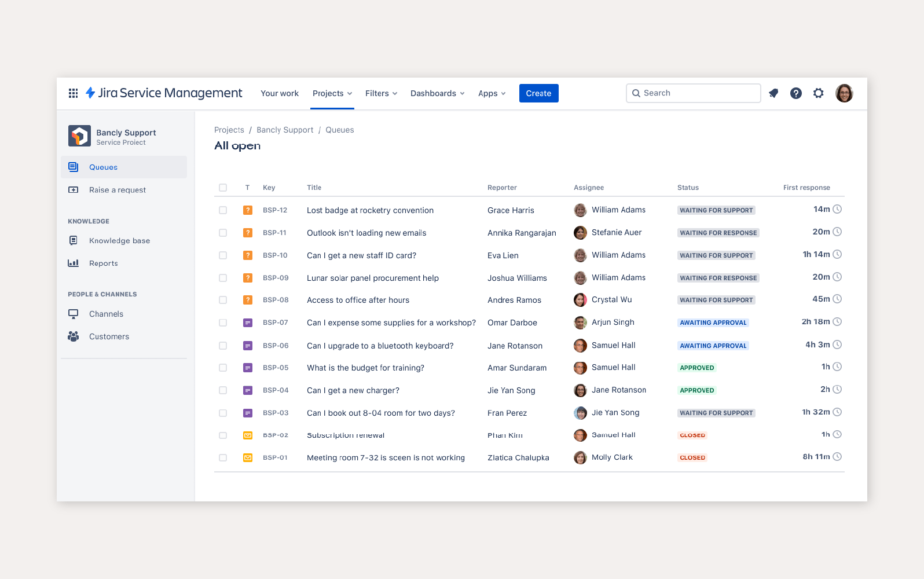The height and width of the screenshot is (579, 924).
Task: Expand the Dashboards dropdown menu
Action: 437,93
